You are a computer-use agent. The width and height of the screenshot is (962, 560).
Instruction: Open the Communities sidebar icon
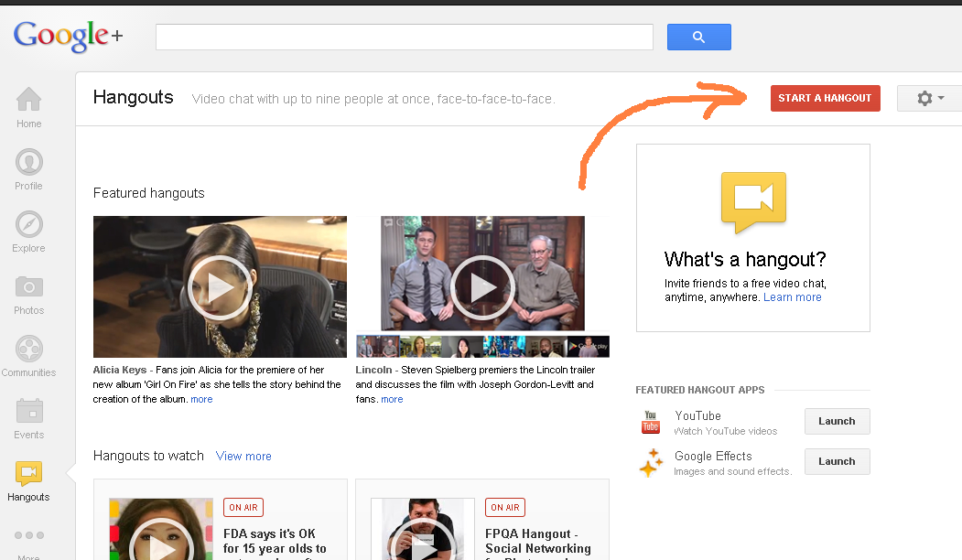(x=29, y=349)
